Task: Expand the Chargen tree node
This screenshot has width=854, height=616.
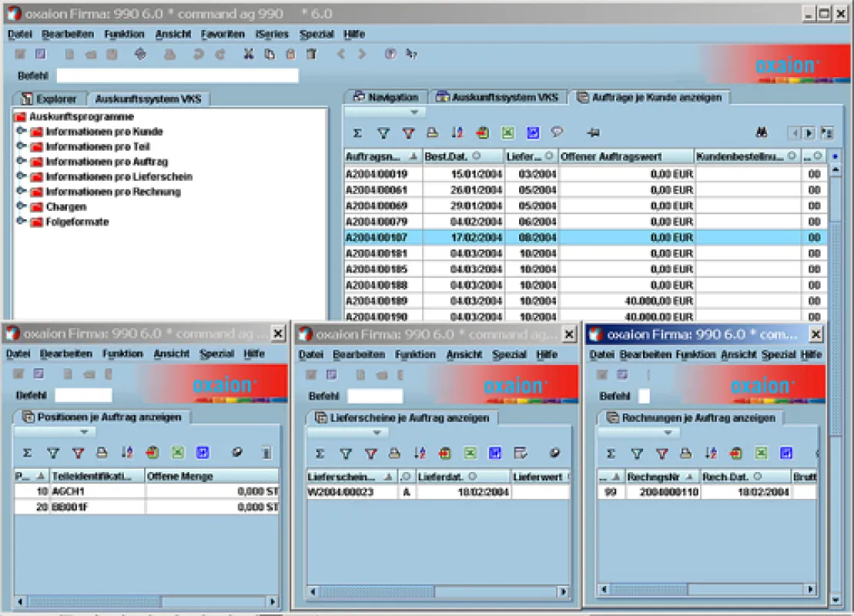Action: click(22, 206)
